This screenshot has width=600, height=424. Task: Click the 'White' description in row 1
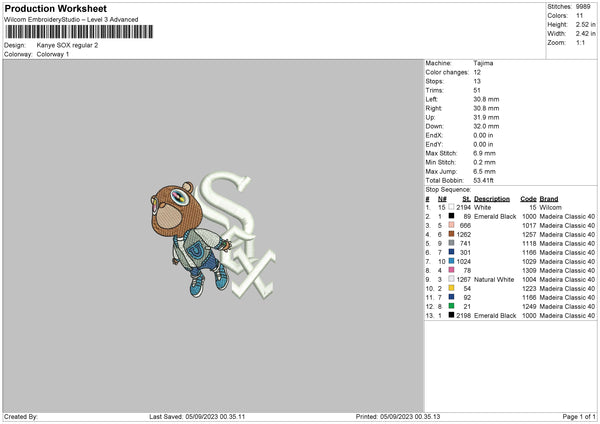click(x=483, y=207)
